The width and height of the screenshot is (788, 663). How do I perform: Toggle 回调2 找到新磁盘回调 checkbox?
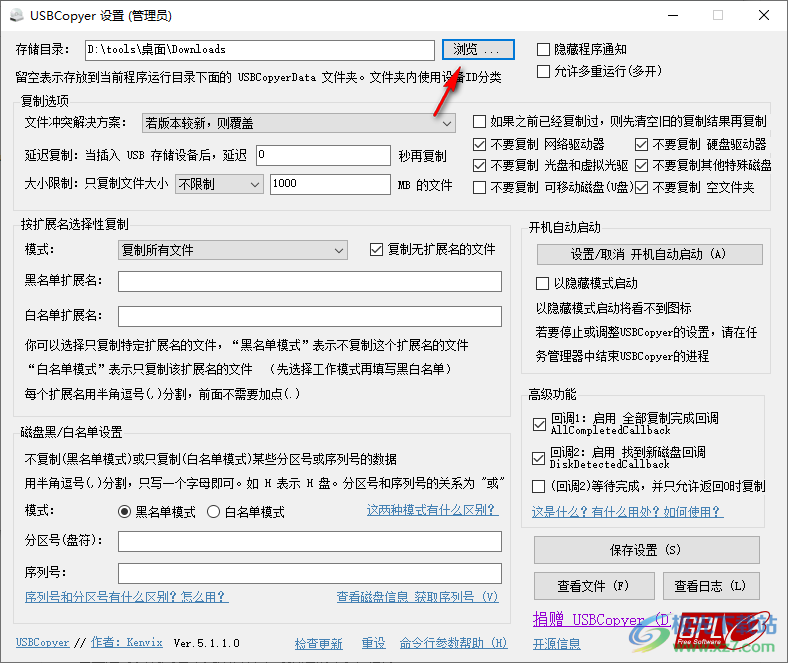tap(538, 458)
